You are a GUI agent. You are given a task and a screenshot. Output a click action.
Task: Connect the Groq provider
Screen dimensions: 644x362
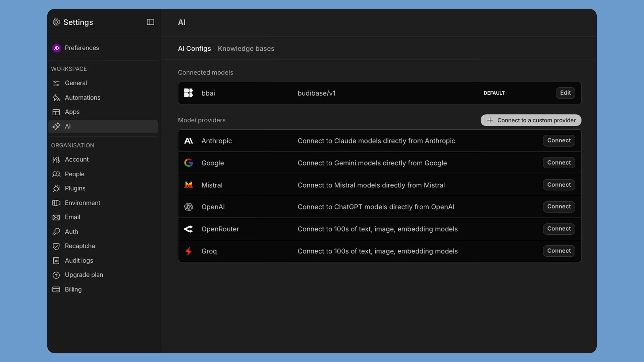pos(559,251)
